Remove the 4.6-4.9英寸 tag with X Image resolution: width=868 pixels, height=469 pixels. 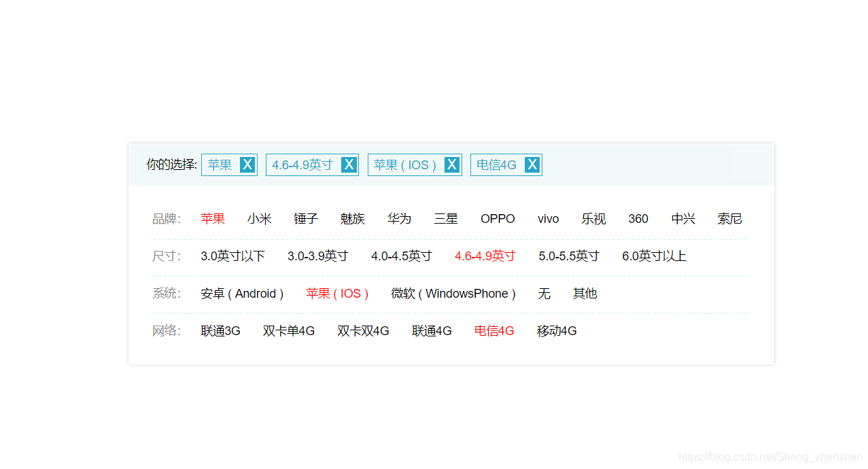pos(349,164)
